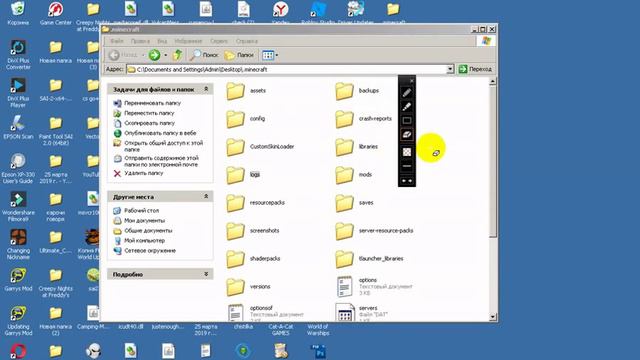Open Desktop link in Other Places
Image resolution: width=640 pixels, height=360 pixels.
point(141,211)
